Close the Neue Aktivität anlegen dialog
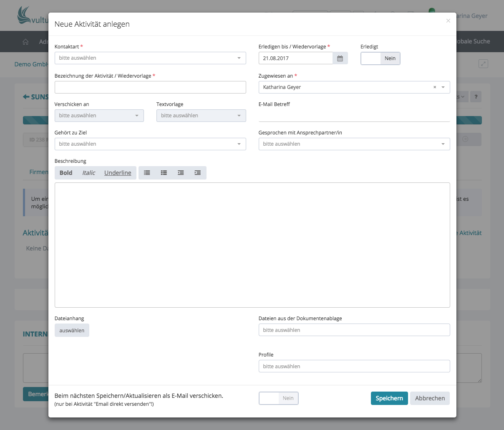The width and height of the screenshot is (504, 430). (x=448, y=21)
